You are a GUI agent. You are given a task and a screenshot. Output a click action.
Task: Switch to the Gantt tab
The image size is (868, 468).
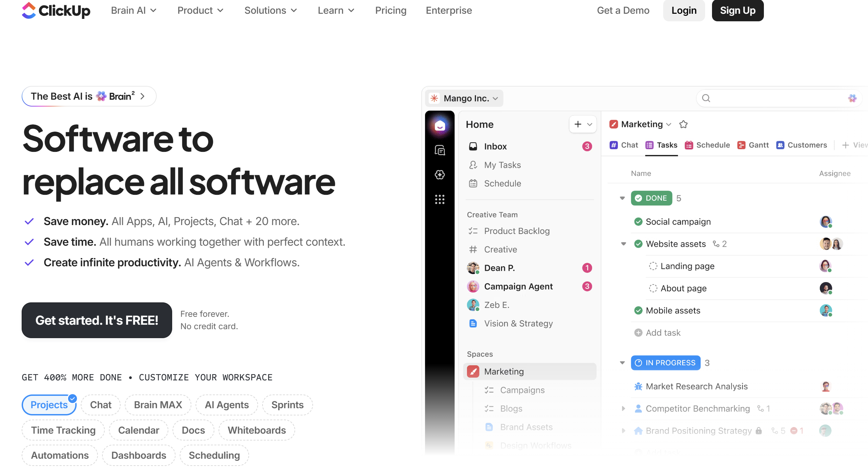753,145
